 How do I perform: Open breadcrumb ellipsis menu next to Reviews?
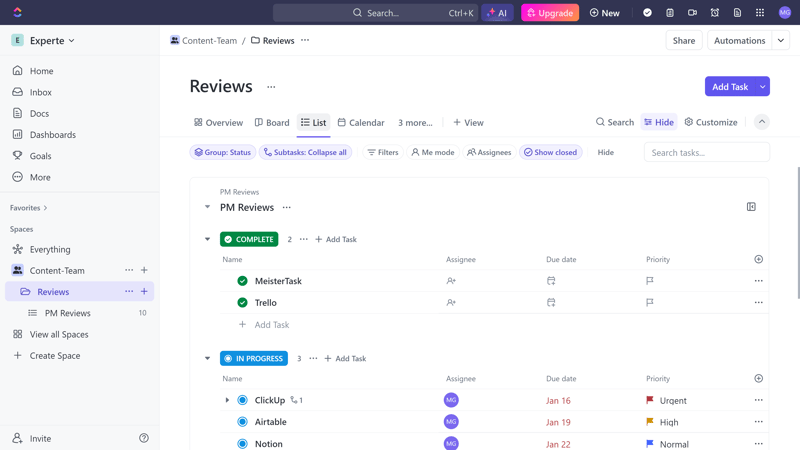[x=305, y=40]
